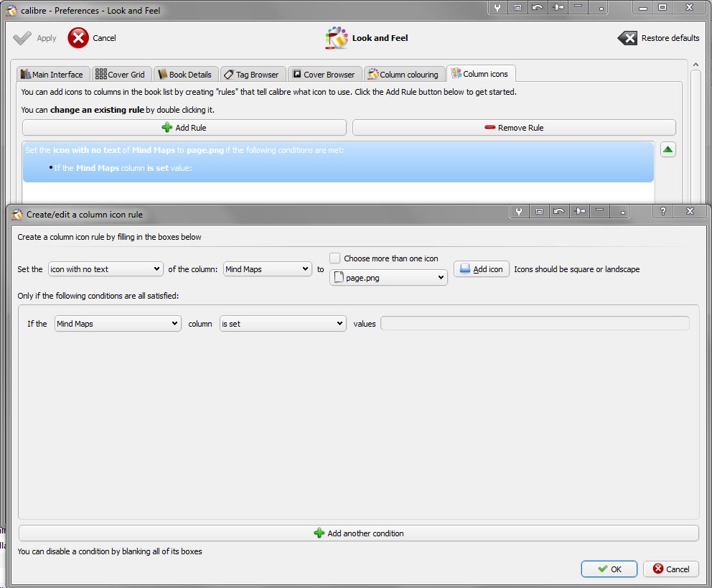The height and width of the screenshot is (588, 712).
Task: Click Add another condition button
Action: point(359,533)
